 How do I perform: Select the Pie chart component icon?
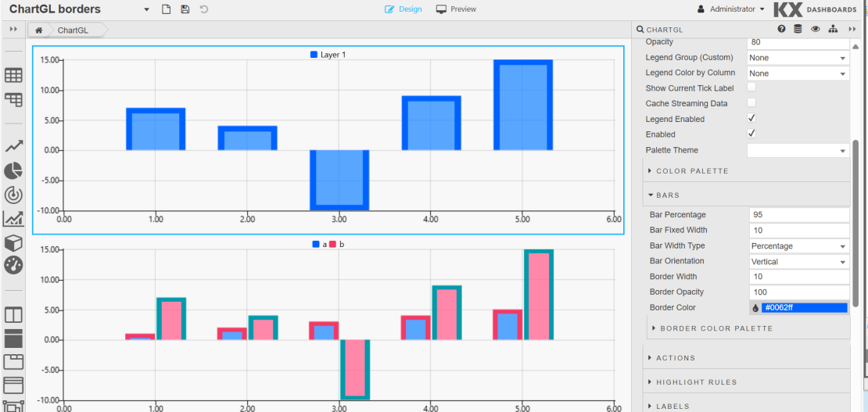tap(13, 170)
